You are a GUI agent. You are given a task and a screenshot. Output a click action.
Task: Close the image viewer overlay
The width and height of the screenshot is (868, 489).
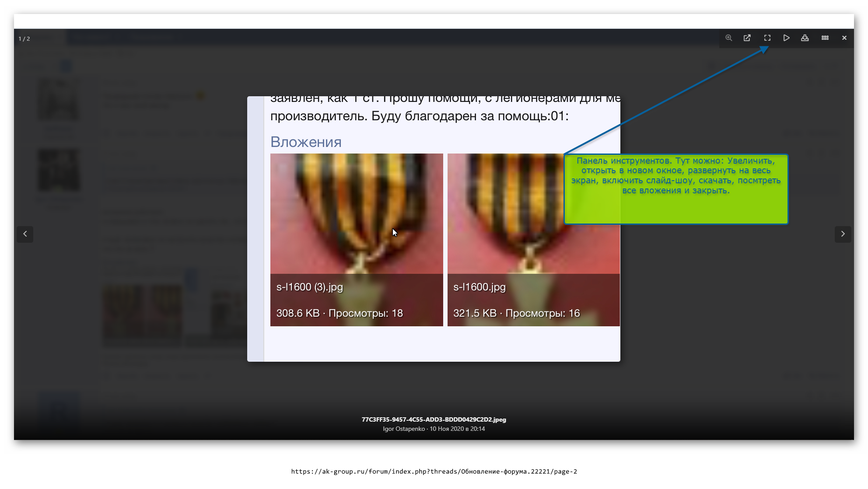844,38
